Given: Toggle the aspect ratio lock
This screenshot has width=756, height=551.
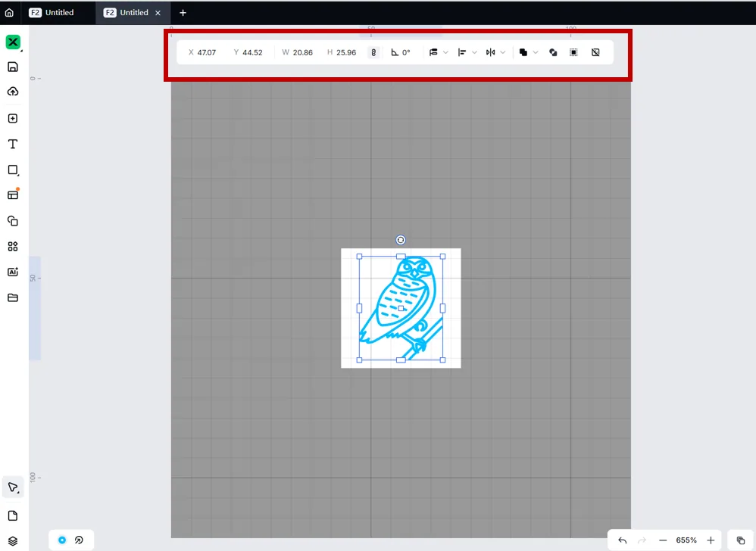Looking at the screenshot, I should coord(373,52).
